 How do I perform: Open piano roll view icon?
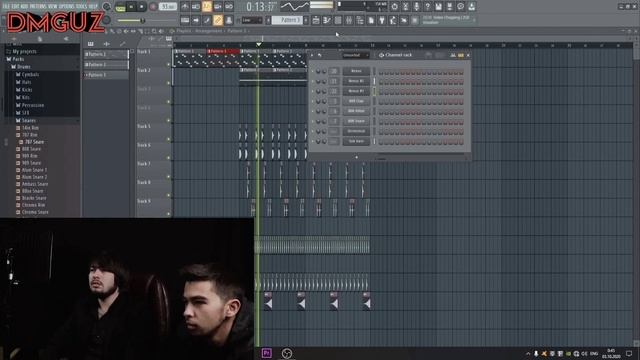coord(327,20)
